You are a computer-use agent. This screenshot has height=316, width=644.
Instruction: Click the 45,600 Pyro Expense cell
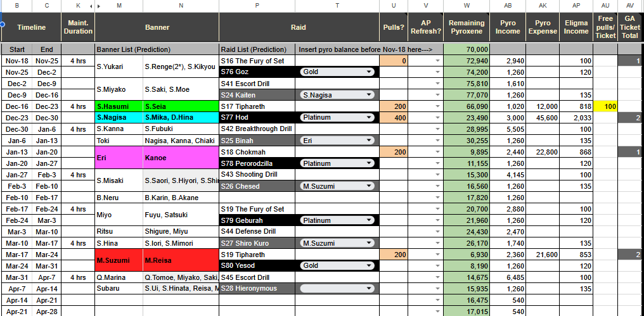coord(543,118)
